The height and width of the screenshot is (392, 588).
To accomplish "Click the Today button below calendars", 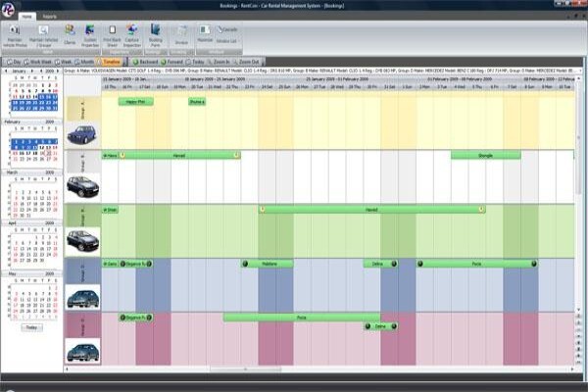I will tap(31, 327).
